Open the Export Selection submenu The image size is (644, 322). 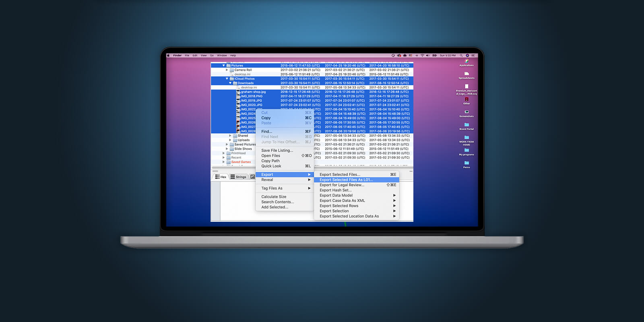(357, 211)
